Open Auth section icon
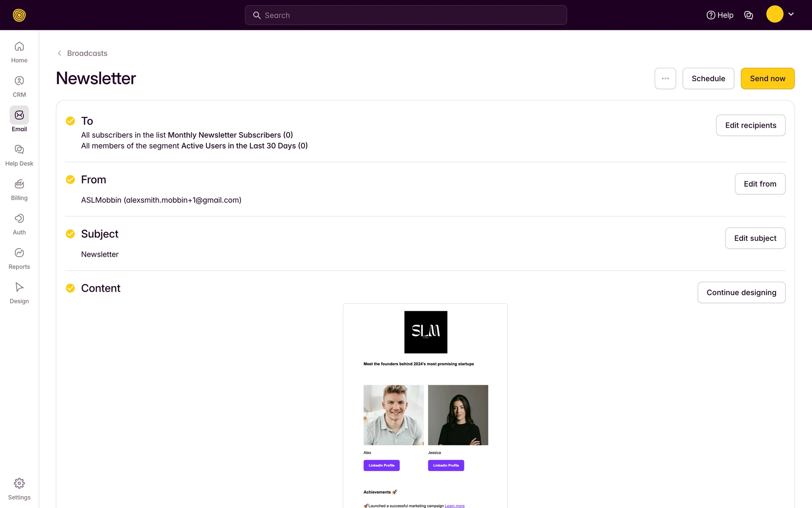The height and width of the screenshot is (508, 812). [x=19, y=218]
